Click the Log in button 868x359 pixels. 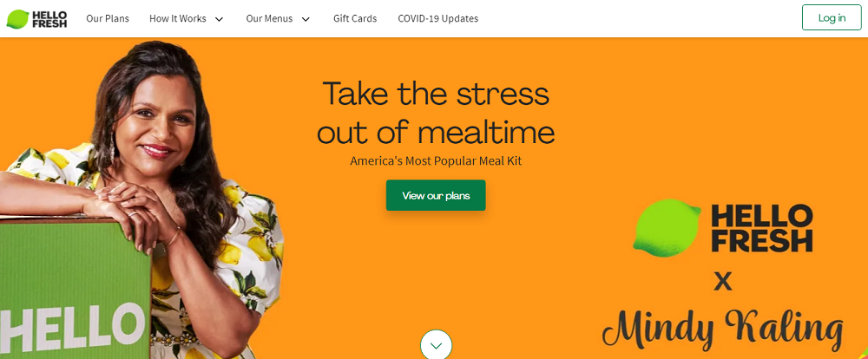tap(832, 17)
